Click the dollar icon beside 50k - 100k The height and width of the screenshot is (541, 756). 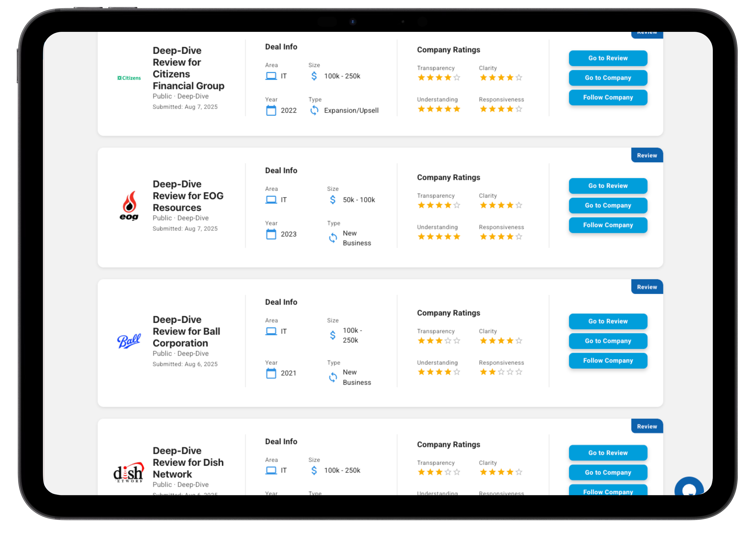click(333, 200)
